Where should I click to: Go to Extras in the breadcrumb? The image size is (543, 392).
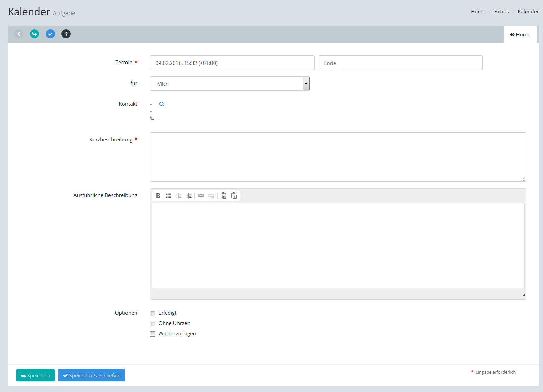(x=501, y=12)
